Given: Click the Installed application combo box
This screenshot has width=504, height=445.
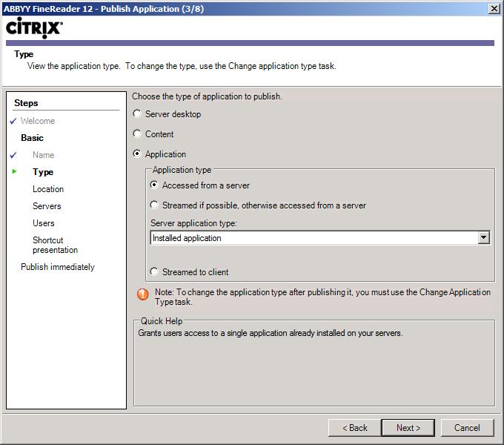Looking at the screenshot, I should 320,238.
